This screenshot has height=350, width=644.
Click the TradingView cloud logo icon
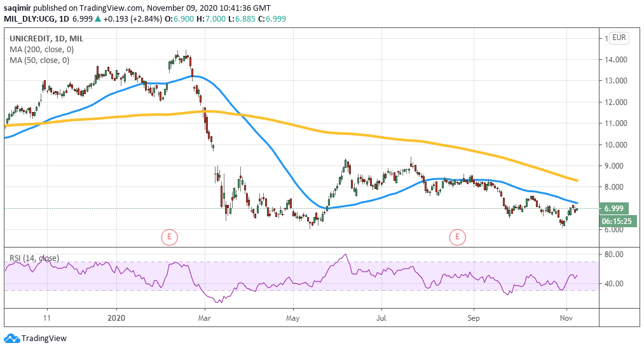pyautogui.click(x=11, y=339)
